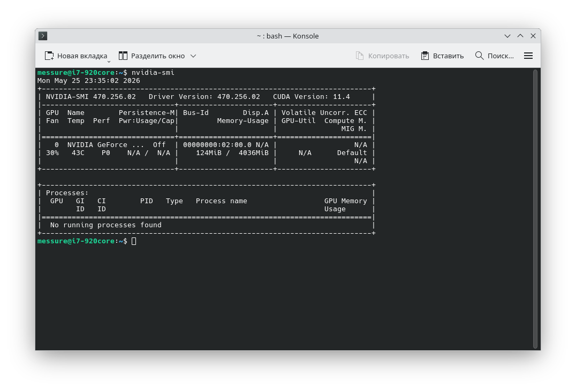
Task: Open the hamburger menu
Action: click(x=528, y=56)
